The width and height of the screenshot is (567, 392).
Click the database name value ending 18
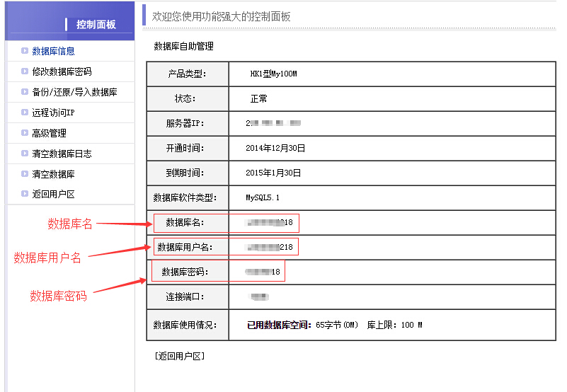pyautogui.click(x=270, y=222)
